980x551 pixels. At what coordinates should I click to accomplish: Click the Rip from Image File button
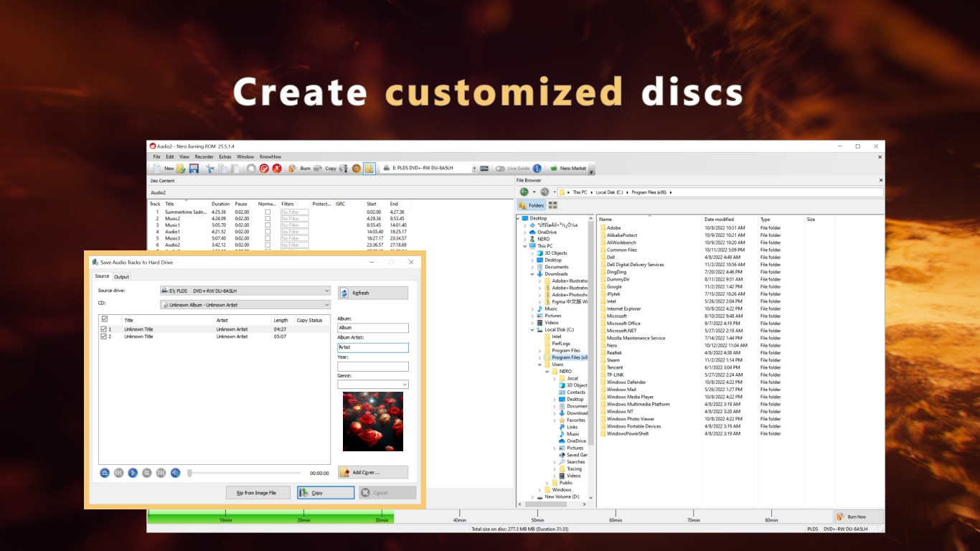pos(258,493)
